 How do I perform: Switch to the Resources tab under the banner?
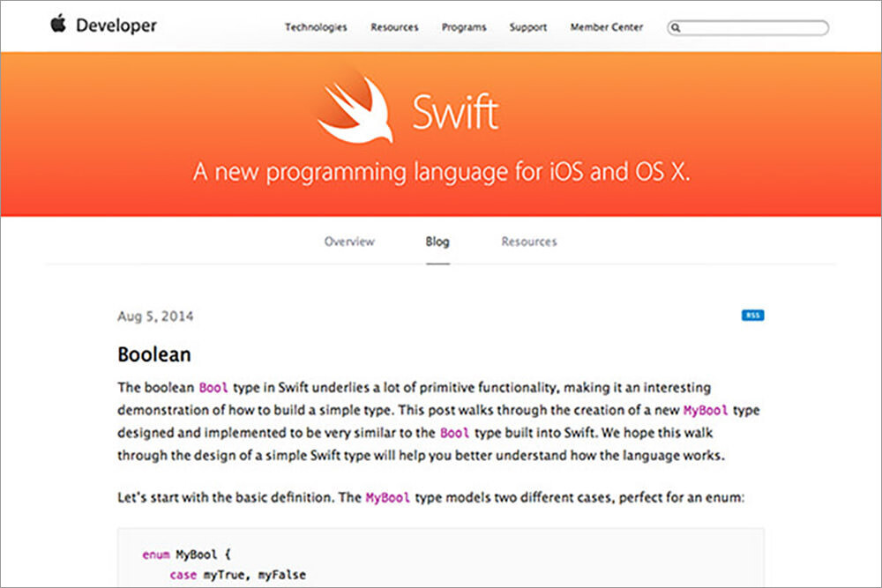[529, 242]
